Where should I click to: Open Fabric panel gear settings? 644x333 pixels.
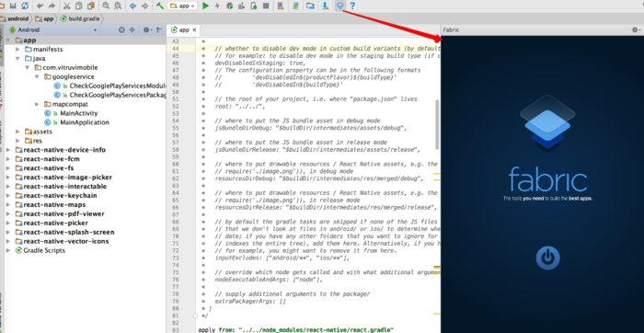[636, 30]
